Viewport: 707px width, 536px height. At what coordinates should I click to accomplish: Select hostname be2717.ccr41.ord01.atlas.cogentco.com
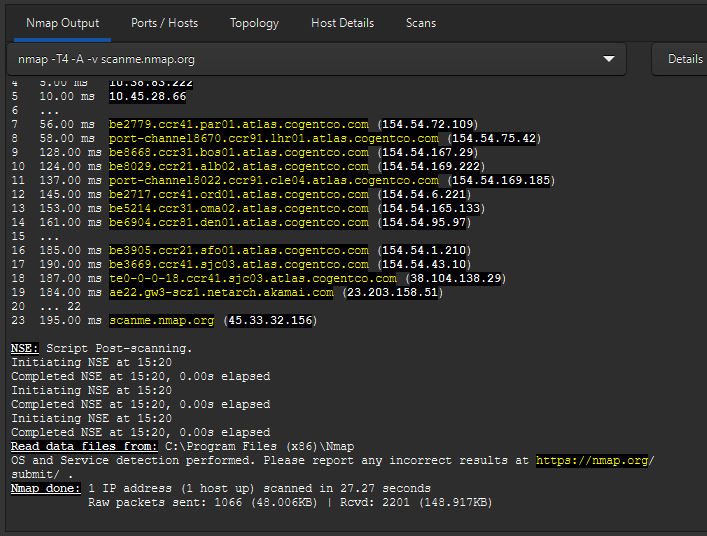pos(239,194)
